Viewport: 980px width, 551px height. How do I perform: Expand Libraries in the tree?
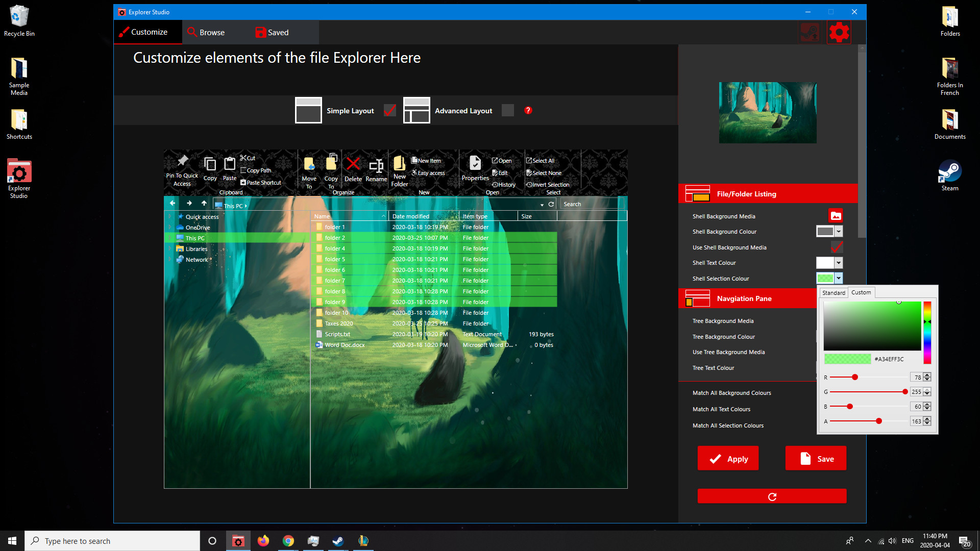click(170, 248)
